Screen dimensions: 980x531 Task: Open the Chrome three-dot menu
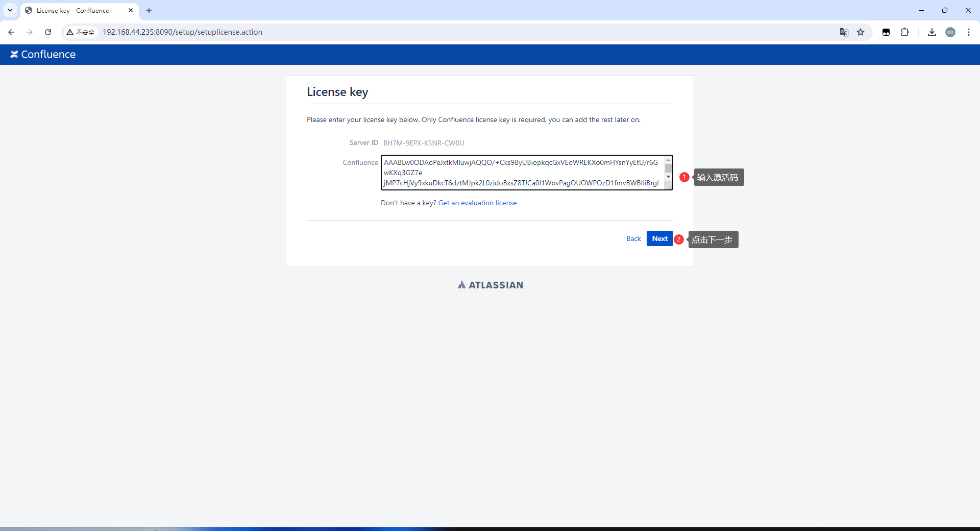coord(969,32)
